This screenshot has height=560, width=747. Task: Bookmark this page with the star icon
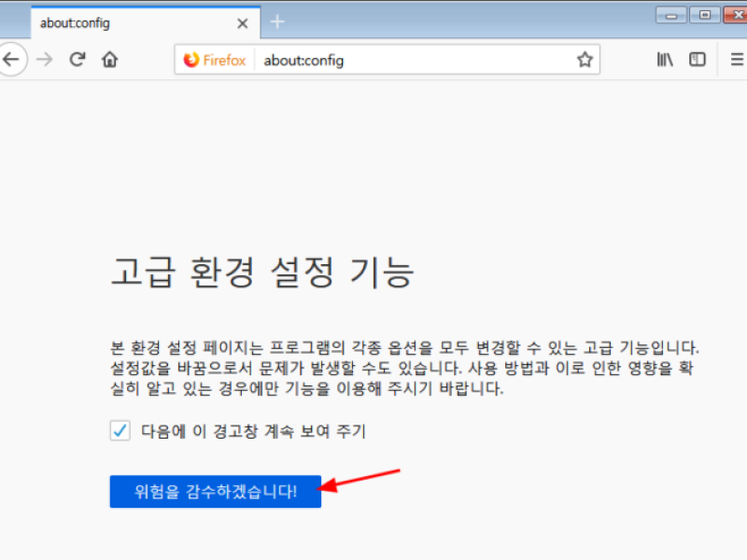[585, 60]
